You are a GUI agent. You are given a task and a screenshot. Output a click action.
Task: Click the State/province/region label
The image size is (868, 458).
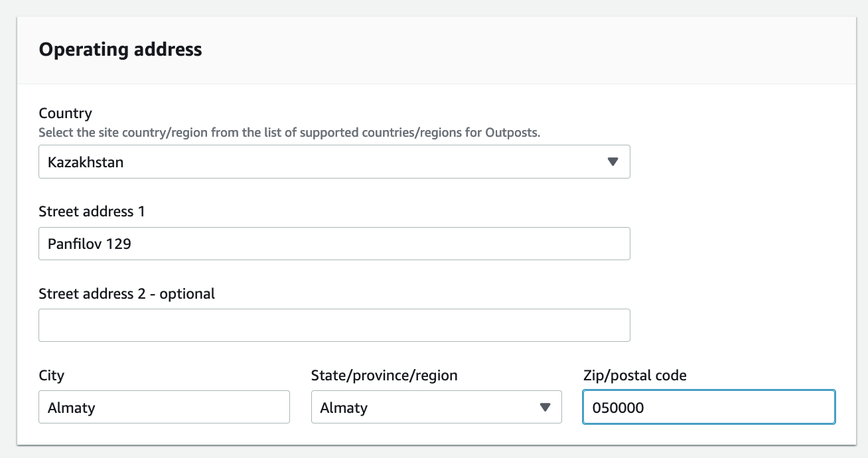[x=384, y=376]
